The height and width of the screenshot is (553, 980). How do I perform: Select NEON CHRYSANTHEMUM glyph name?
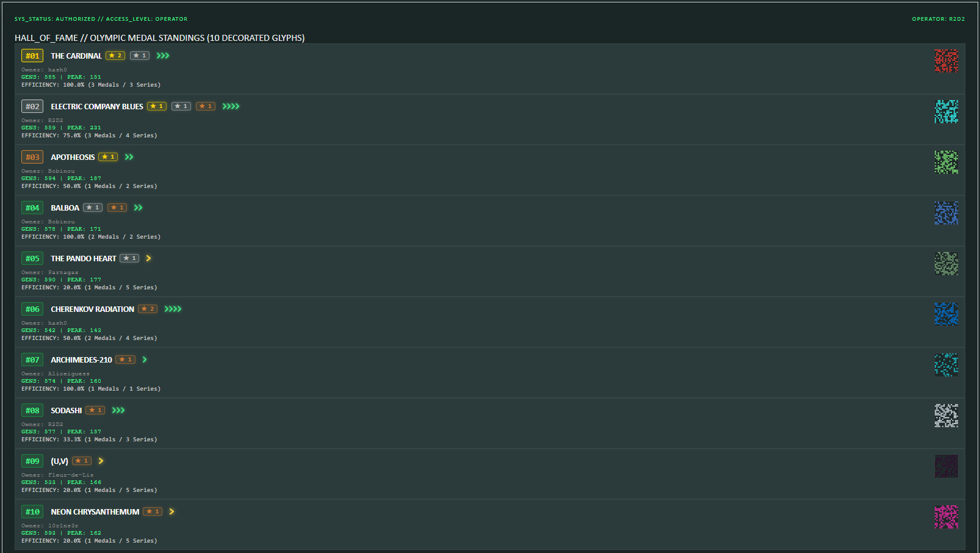pyautogui.click(x=95, y=511)
